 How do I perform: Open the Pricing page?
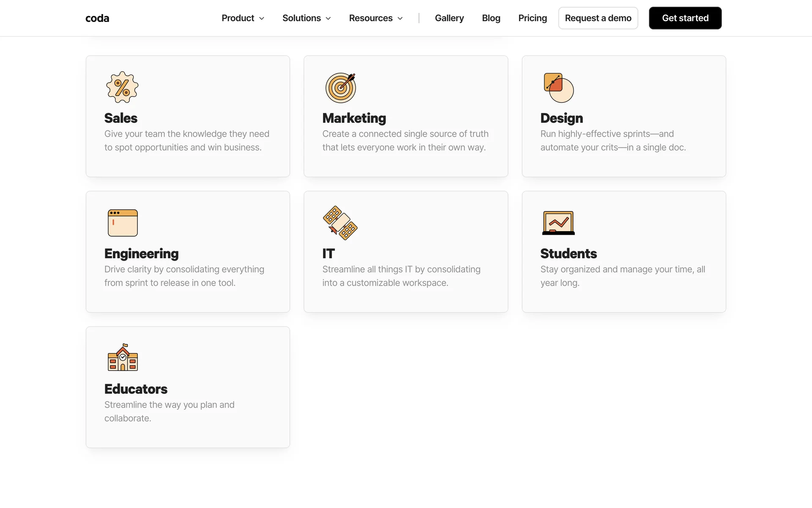tap(532, 18)
